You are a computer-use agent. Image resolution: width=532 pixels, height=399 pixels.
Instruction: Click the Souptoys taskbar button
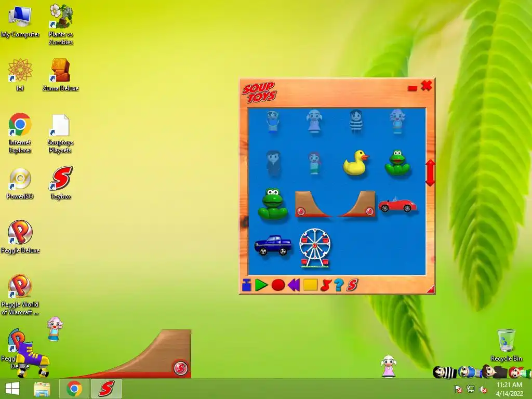coord(106,389)
